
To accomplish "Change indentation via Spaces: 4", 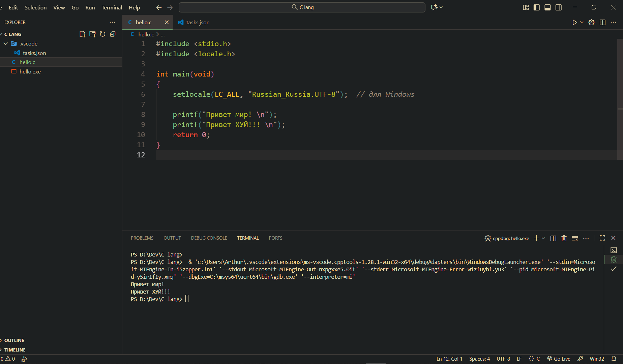I will 479,359.
